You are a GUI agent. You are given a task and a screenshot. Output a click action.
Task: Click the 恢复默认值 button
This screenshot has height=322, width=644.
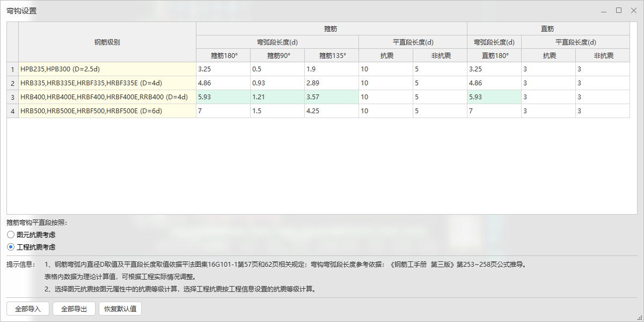pos(120,309)
